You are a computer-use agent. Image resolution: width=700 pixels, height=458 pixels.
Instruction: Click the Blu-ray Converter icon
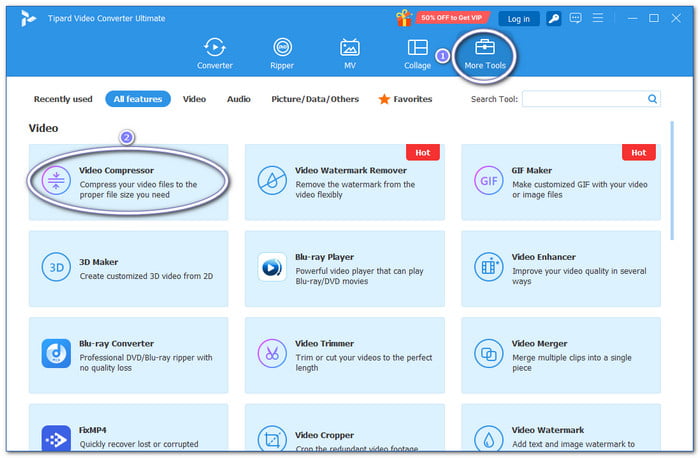coord(56,354)
